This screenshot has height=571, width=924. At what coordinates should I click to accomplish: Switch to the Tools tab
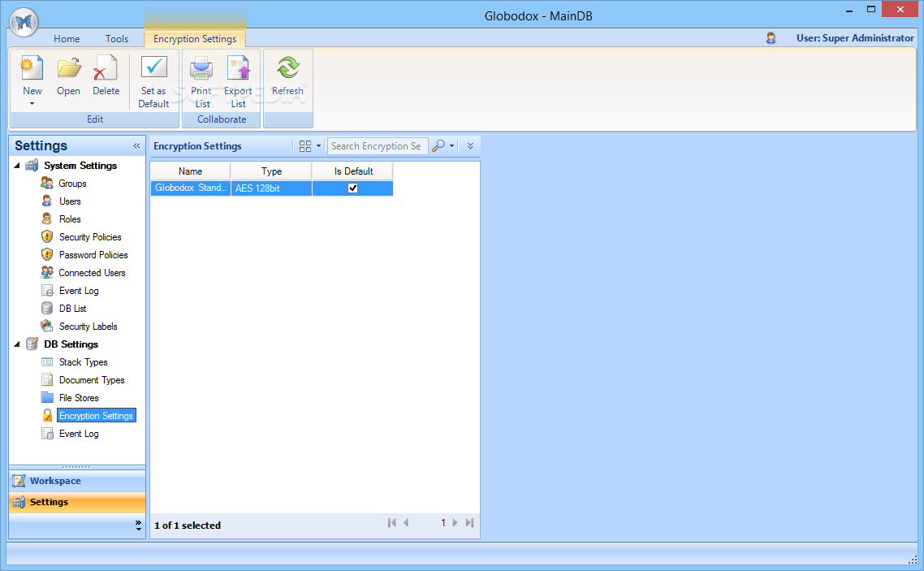[117, 38]
